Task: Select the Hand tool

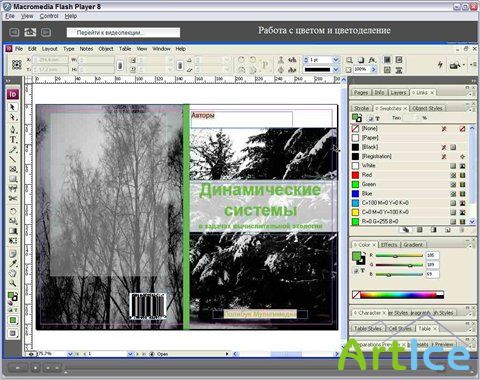Action: [x=12, y=273]
